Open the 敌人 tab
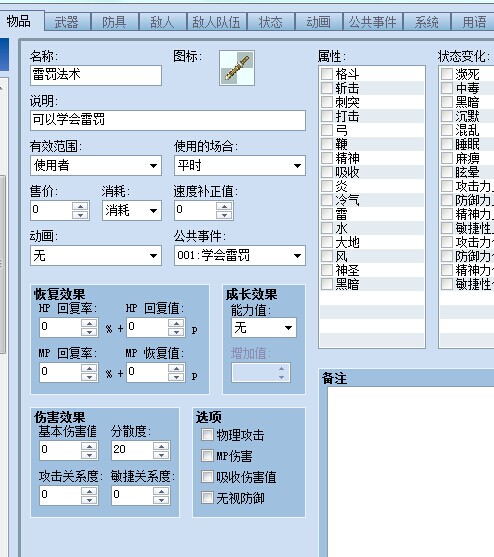The width and height of the screenshot is (494, 557). 162,22
